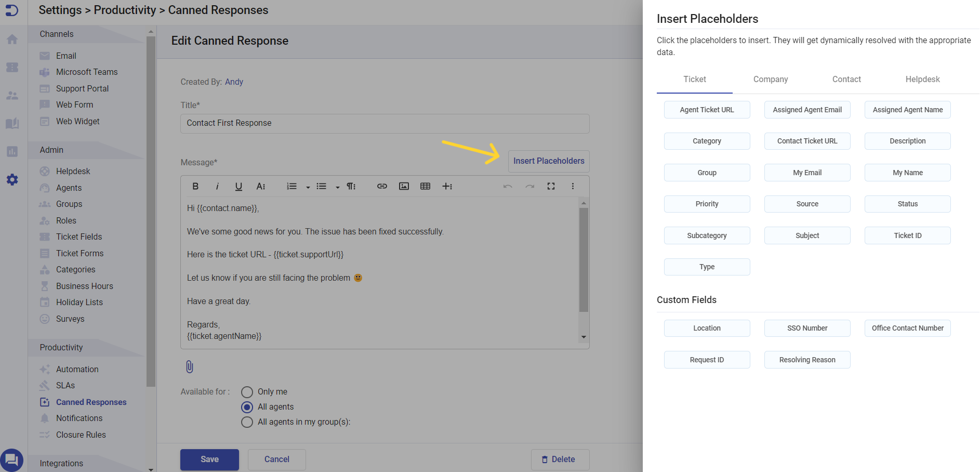Select the All agents option
Image resolution: width=980 pixels, height=472 pixels.
click(247, 407)
